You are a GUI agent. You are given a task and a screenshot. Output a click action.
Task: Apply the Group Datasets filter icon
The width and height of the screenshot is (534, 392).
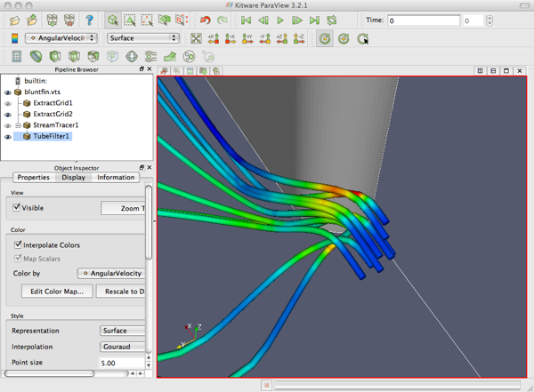189,57
